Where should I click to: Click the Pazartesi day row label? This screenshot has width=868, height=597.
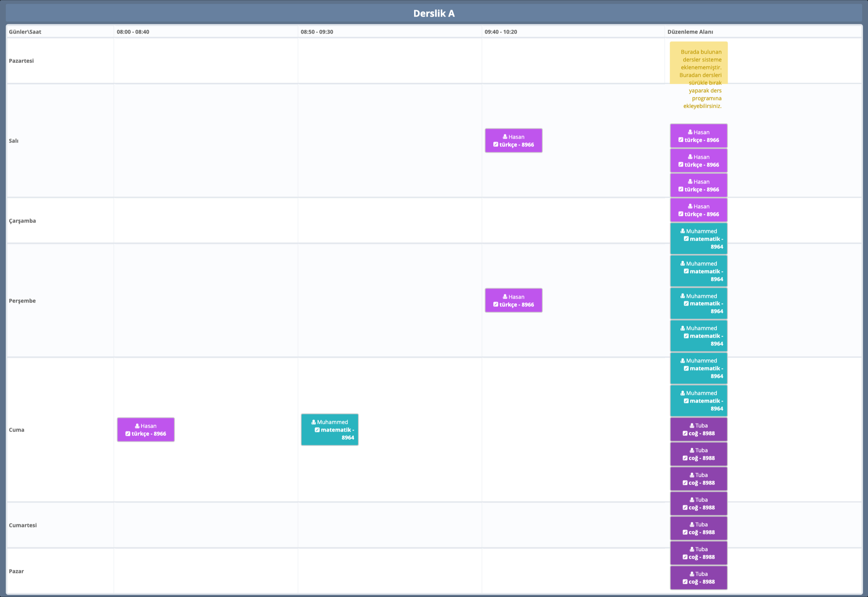[21, 61]
